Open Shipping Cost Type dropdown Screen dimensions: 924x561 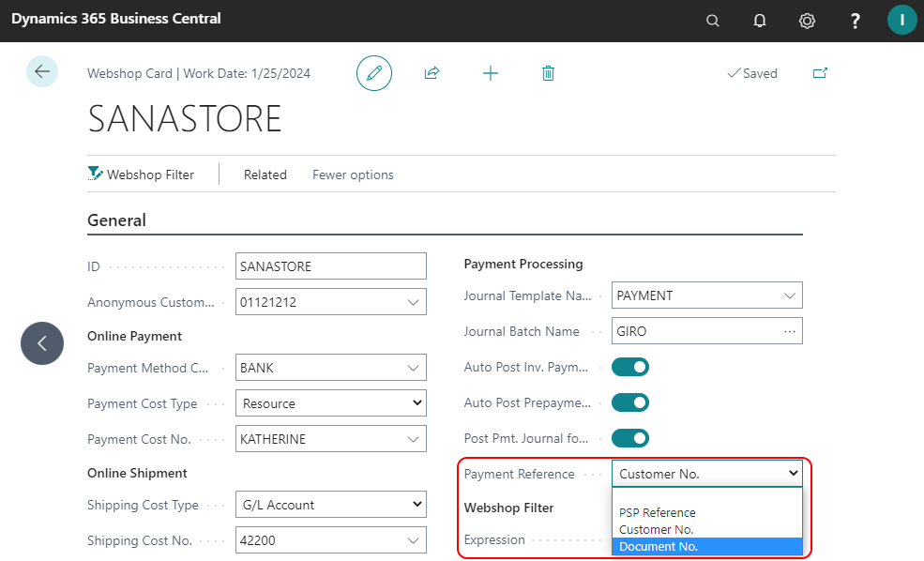(330, 505)
